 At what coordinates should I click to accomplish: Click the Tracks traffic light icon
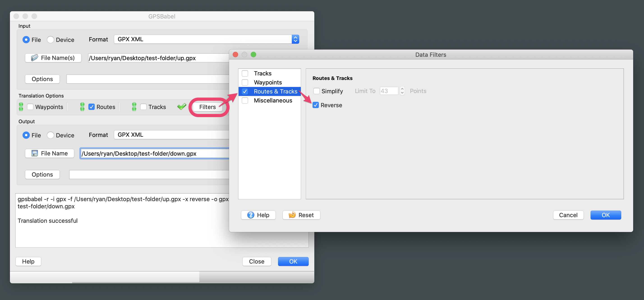coord(134,107)
